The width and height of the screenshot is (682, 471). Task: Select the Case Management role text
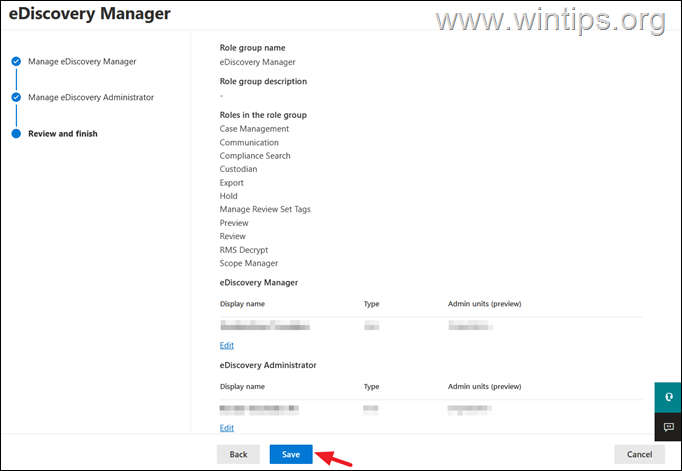(254, 129)
